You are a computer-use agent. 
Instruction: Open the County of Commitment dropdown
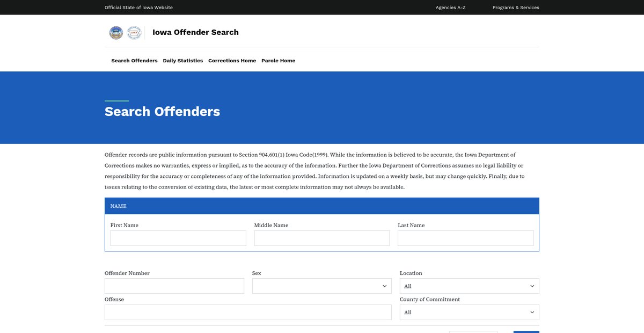click(470, 313)
